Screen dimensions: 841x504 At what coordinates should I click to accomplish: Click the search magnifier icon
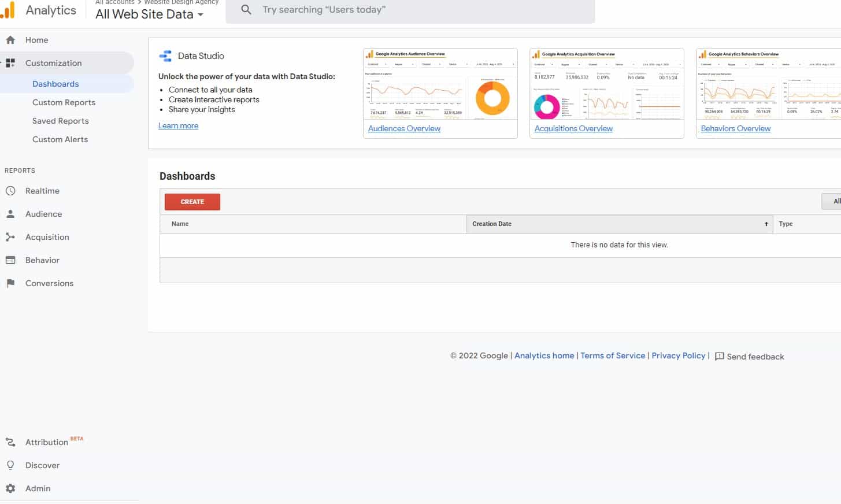coord(246,10)
